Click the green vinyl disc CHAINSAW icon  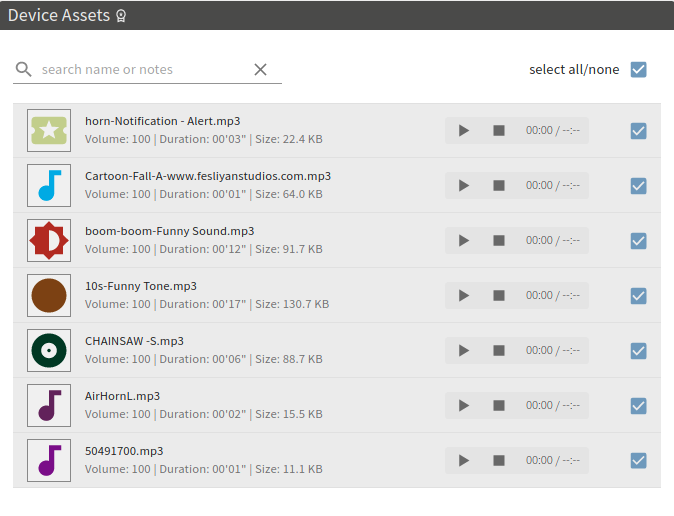(48, 350)
